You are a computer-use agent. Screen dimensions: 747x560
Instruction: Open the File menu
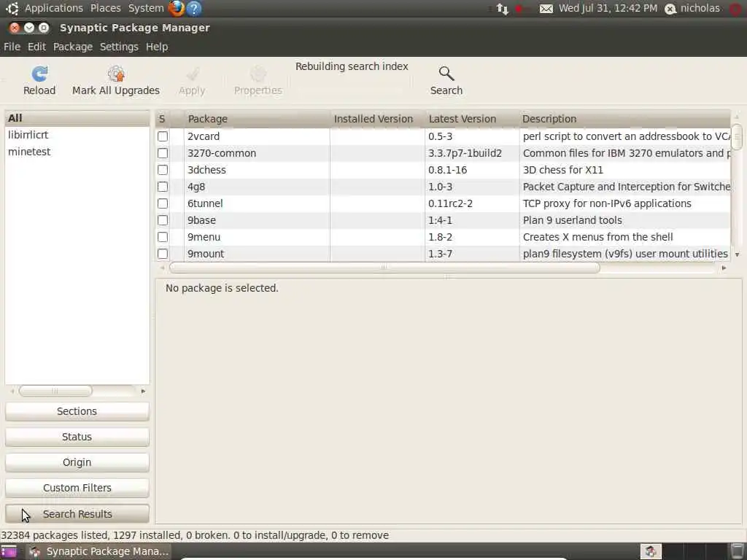click(x=12, y=47)
